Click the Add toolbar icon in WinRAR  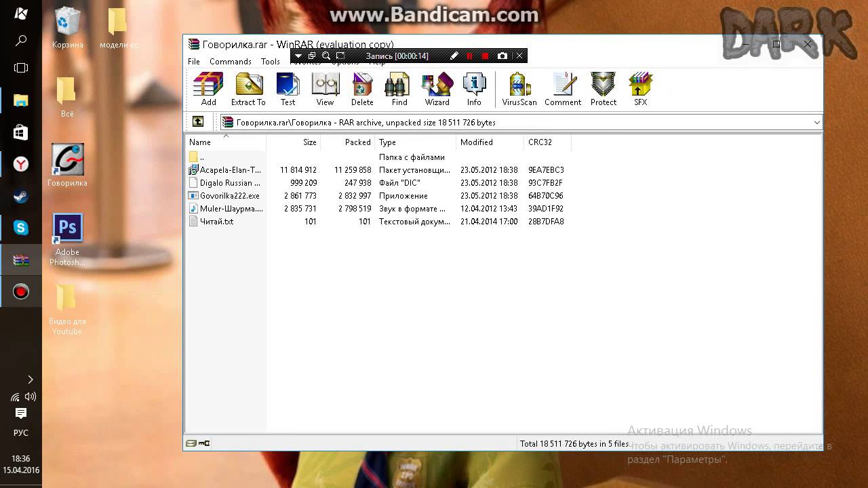(208, 89)
